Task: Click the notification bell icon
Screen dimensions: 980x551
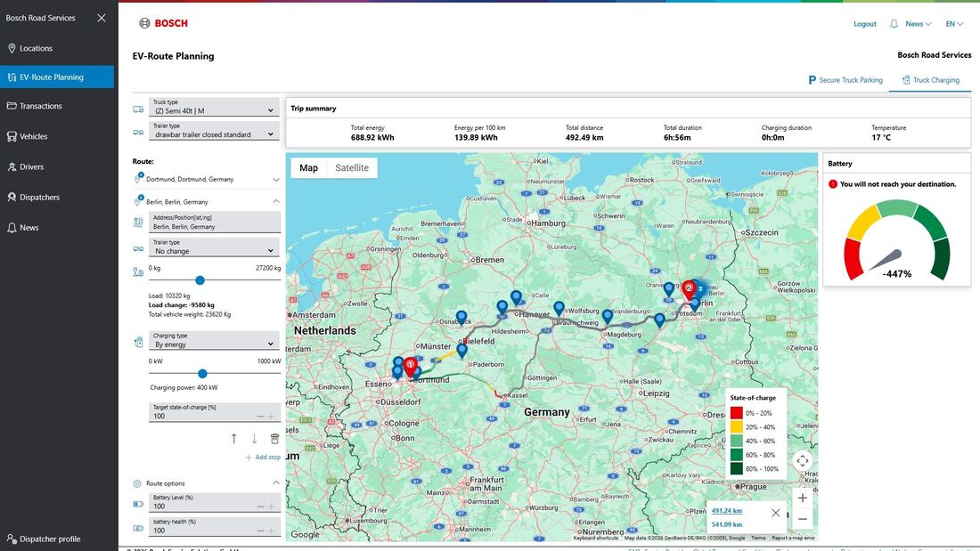Action: [x=894, y=24]
